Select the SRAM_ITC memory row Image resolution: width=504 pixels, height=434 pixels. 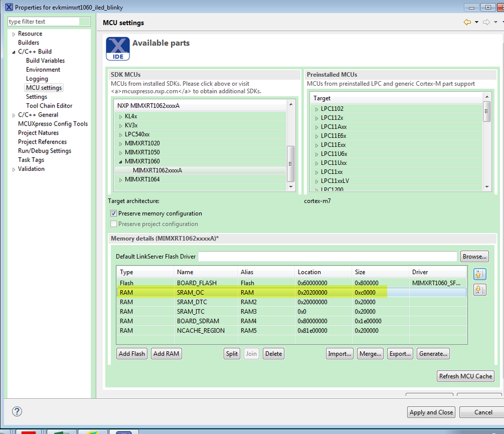tap(291, 312)
